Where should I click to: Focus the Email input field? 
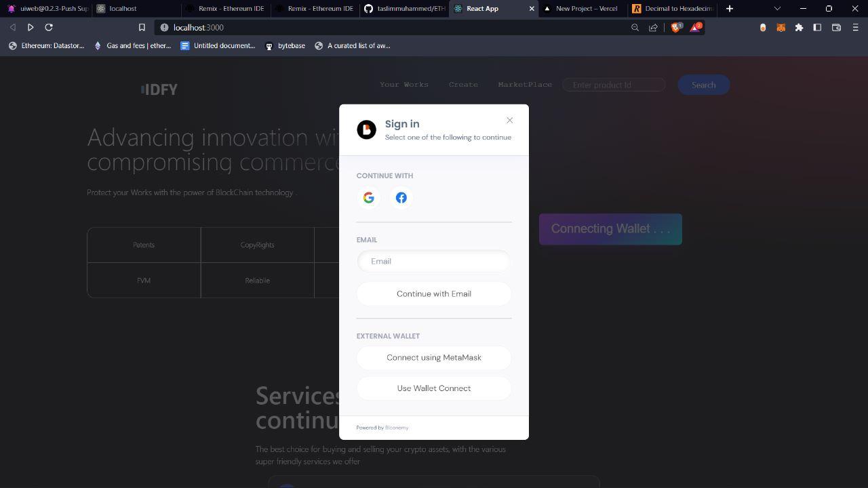coord(434,261)
